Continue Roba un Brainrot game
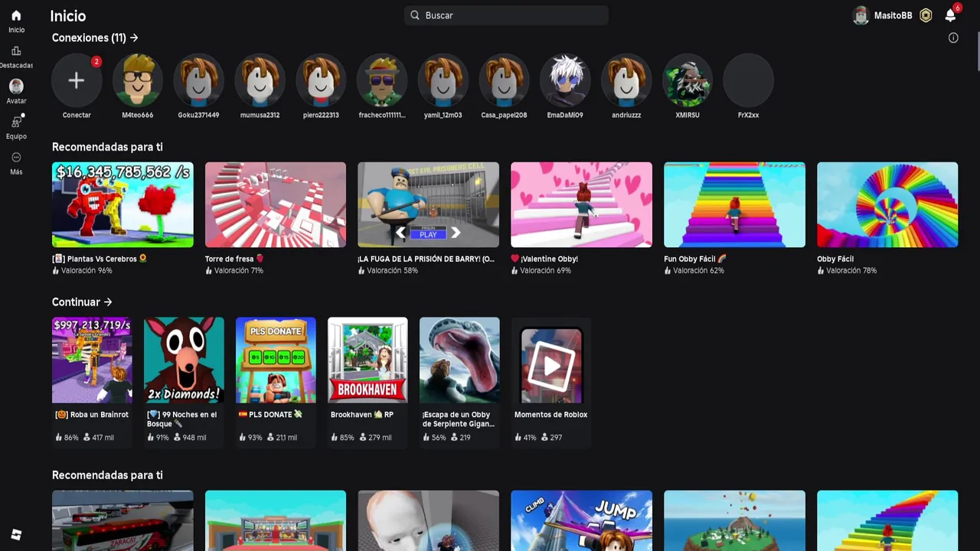 pos(92,360)
